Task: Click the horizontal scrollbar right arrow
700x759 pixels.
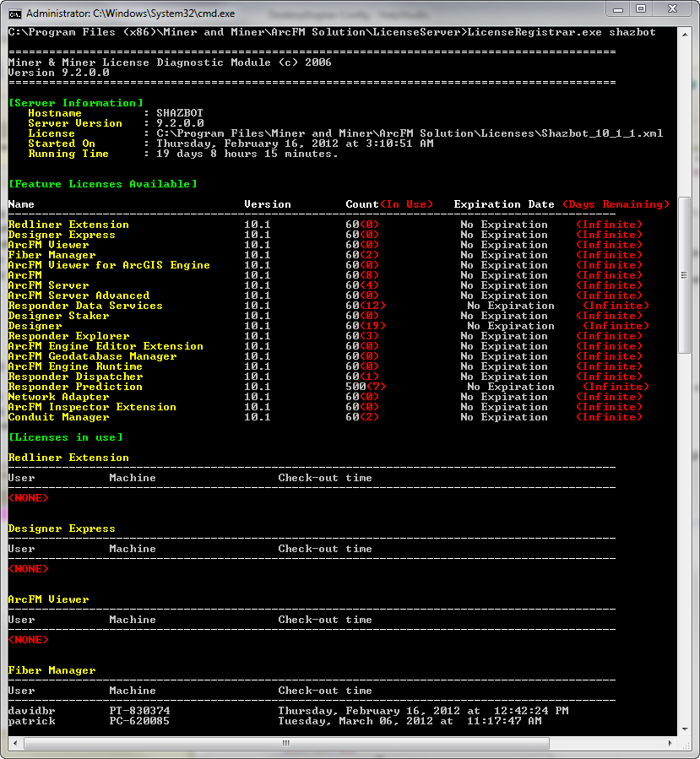Action: coord(670,742)
